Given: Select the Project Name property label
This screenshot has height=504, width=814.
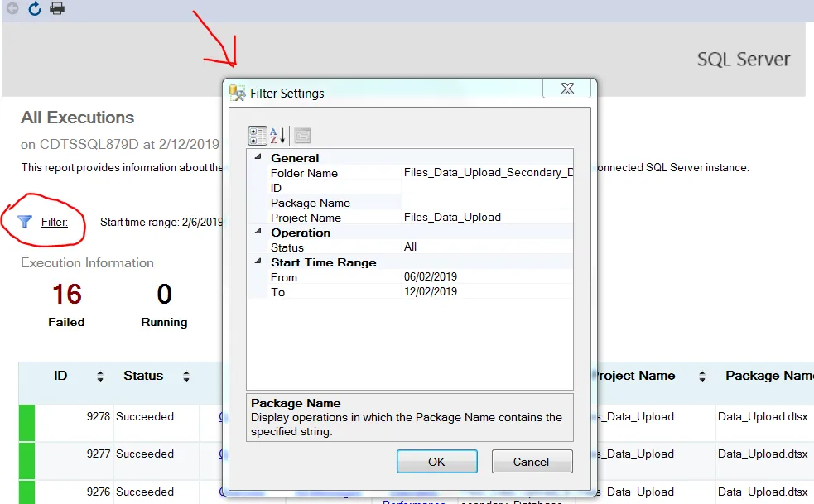Looking at the screenshot, I should coord(306,218).
